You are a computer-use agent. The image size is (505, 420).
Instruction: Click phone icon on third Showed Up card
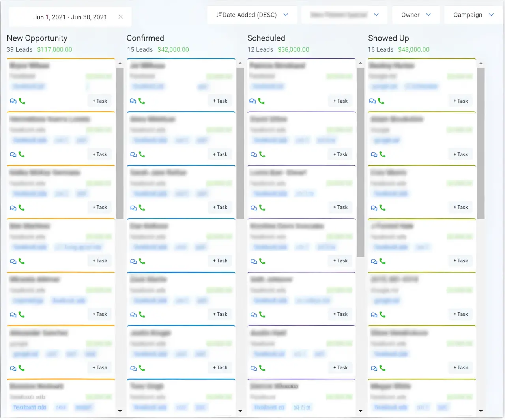tap(382, 208)
